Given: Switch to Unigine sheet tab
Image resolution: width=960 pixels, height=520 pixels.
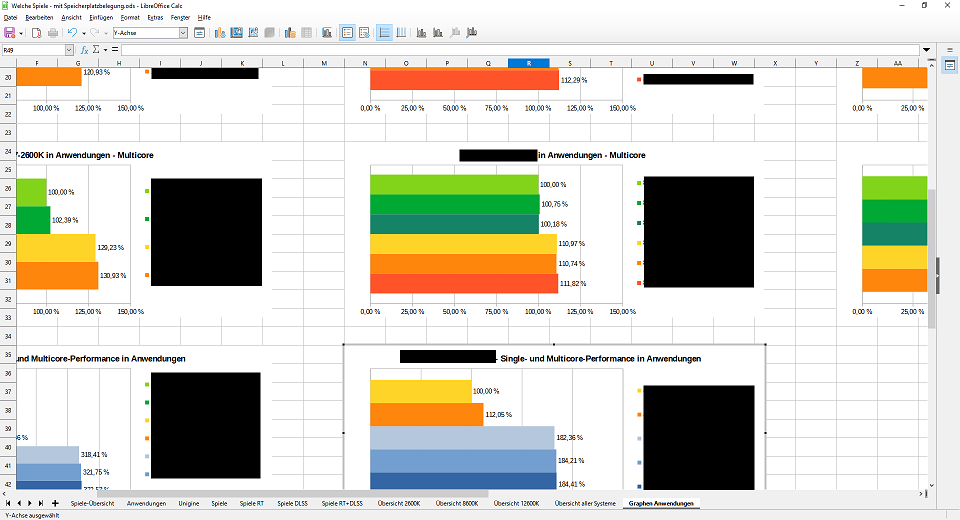Looking at the screenshot, I should pos(189,503).
